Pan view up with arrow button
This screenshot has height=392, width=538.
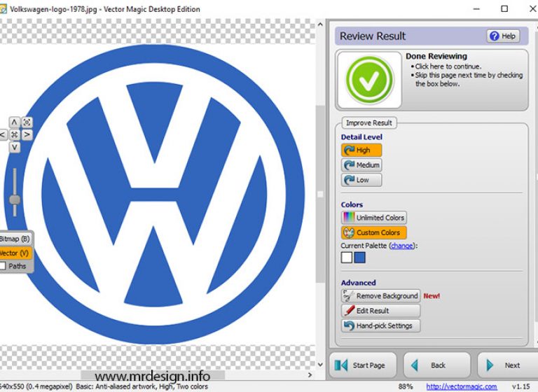[15, 122]
